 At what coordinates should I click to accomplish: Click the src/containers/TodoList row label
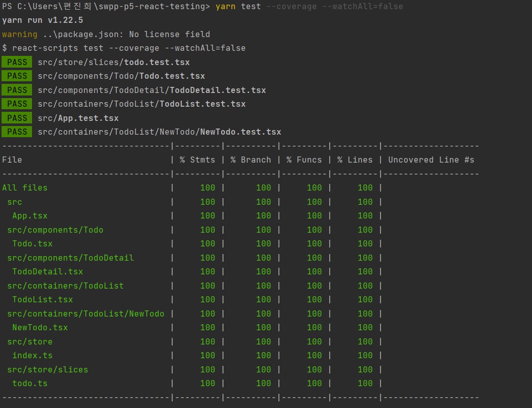66,286
